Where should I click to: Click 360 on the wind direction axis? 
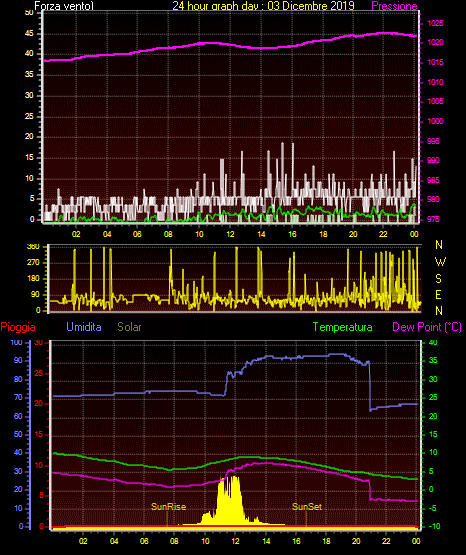(x=33, y=246)
